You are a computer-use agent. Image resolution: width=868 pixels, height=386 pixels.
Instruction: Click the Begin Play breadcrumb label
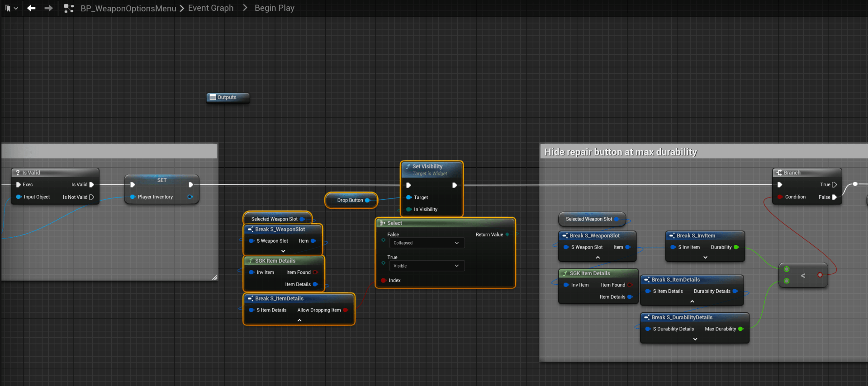(274, 8)
